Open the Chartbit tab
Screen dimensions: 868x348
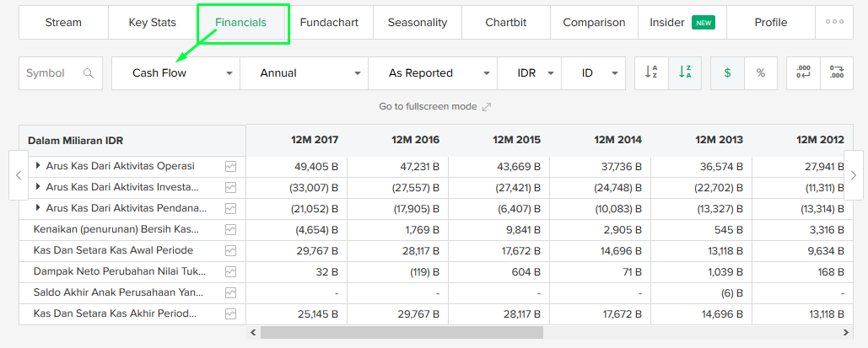tap(506, 23)
